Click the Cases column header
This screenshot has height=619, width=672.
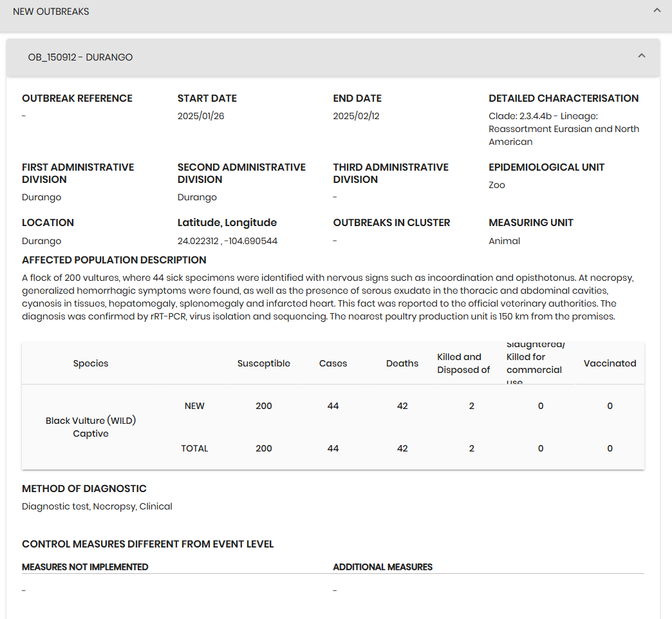tap(333, 363)
